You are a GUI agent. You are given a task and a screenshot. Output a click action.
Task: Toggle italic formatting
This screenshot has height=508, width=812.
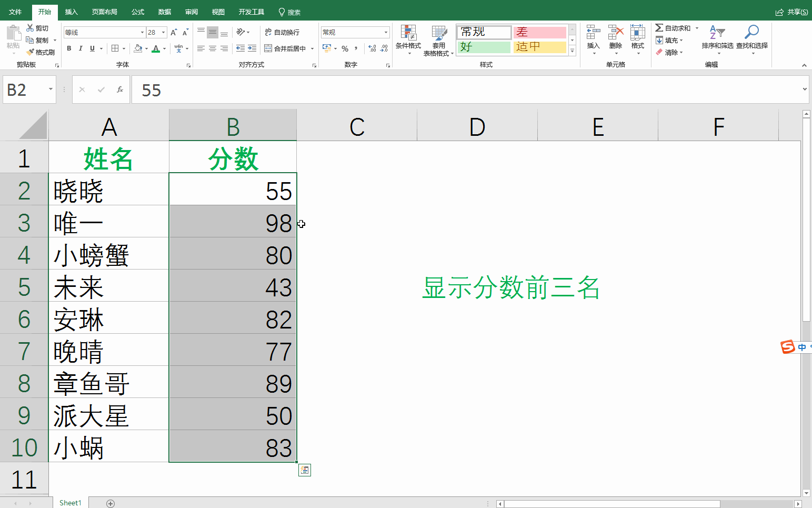81,48
